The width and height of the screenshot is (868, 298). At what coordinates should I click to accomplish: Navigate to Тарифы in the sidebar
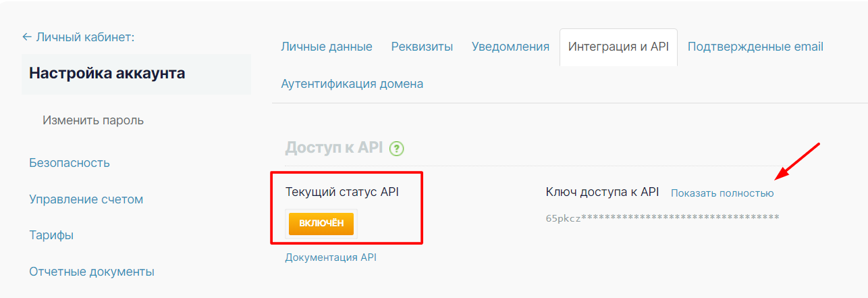(x=51, y=235)
